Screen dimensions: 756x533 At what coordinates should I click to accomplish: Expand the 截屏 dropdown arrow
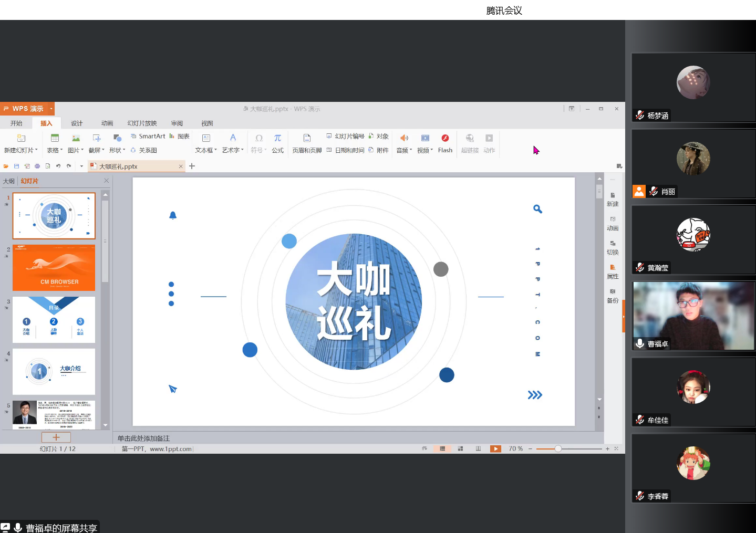(103, 150)
